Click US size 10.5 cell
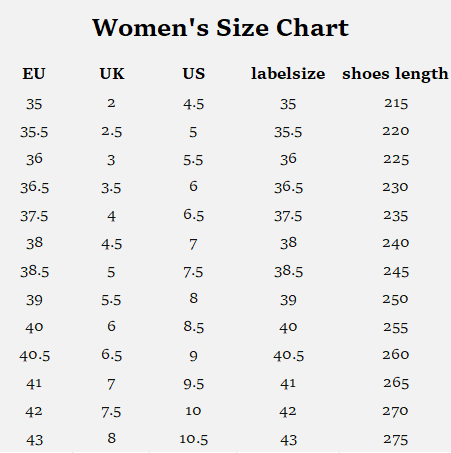451x453 pixels. tap(193, 439)
